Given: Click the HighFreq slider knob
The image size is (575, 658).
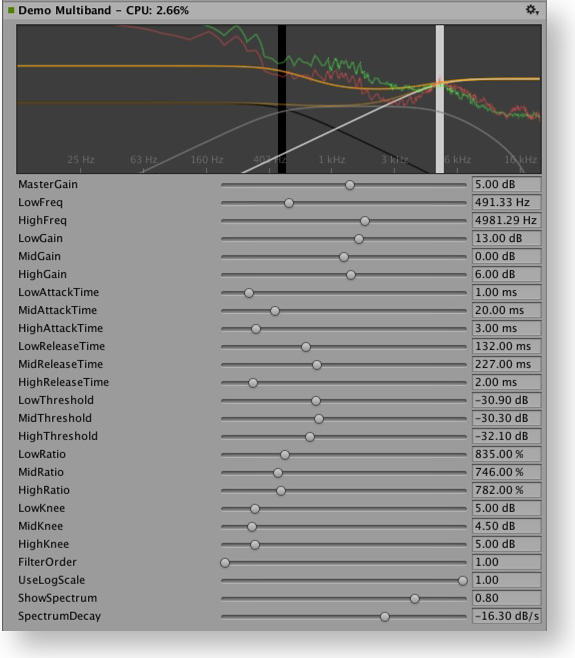Looking at the screenshot, I should 365,221.
